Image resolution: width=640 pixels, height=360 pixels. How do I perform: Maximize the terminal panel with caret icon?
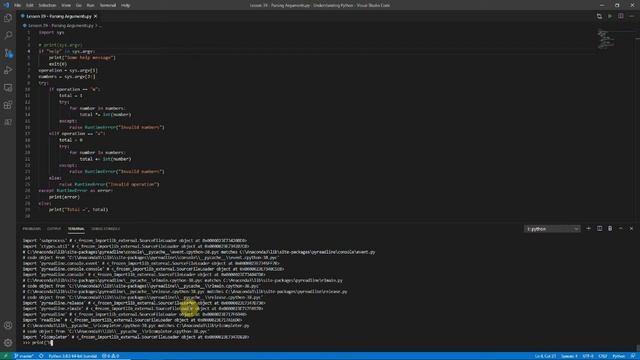[620, 229]
